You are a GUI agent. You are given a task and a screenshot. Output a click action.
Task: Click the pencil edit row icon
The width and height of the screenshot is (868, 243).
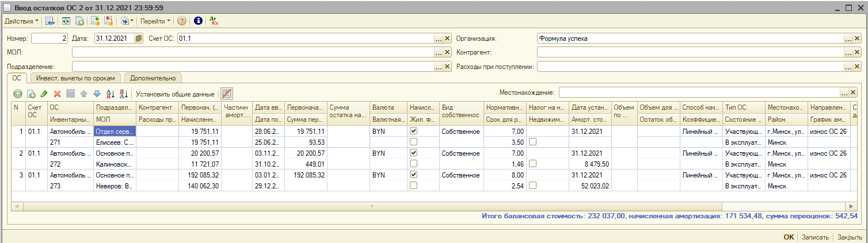point(44,94)
